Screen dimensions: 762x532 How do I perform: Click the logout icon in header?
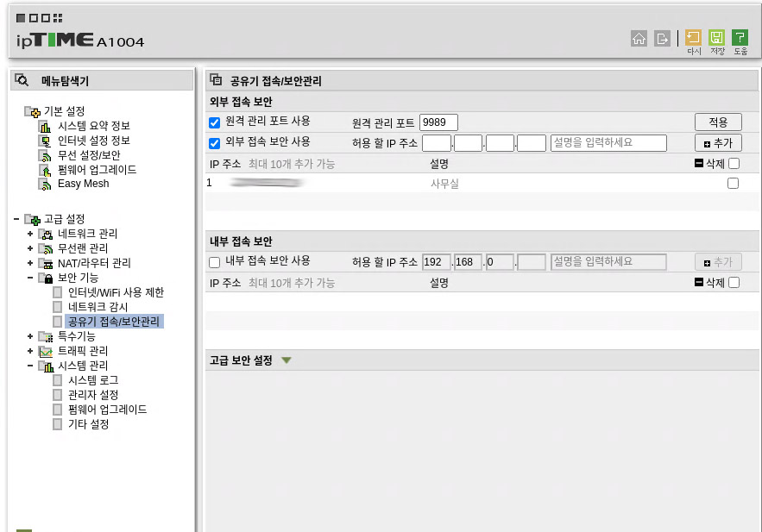coord(662,38)
